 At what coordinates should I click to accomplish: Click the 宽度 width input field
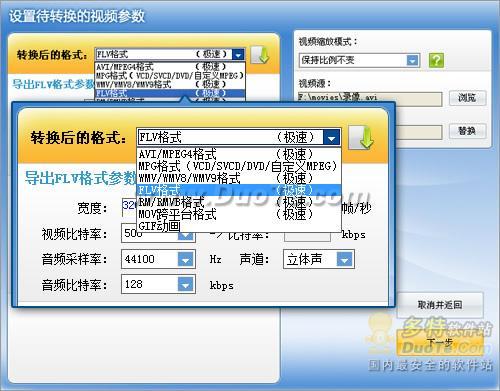129,207
